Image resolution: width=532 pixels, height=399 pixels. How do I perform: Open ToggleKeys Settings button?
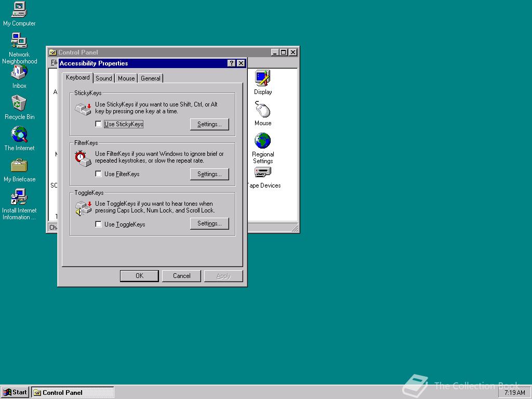coord(209,223)
